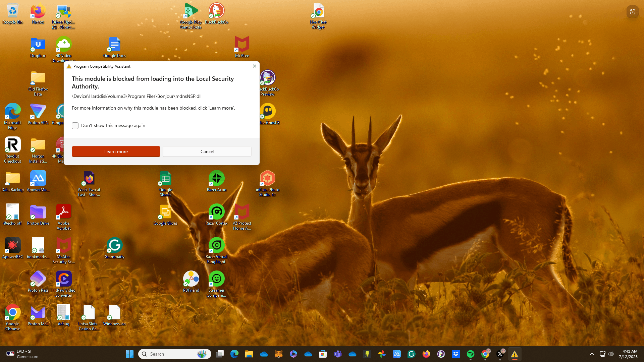This screenshot has width=644, height=362.
Task: Select the Revolut Checkout desktop icon
Action: (13, 150)
